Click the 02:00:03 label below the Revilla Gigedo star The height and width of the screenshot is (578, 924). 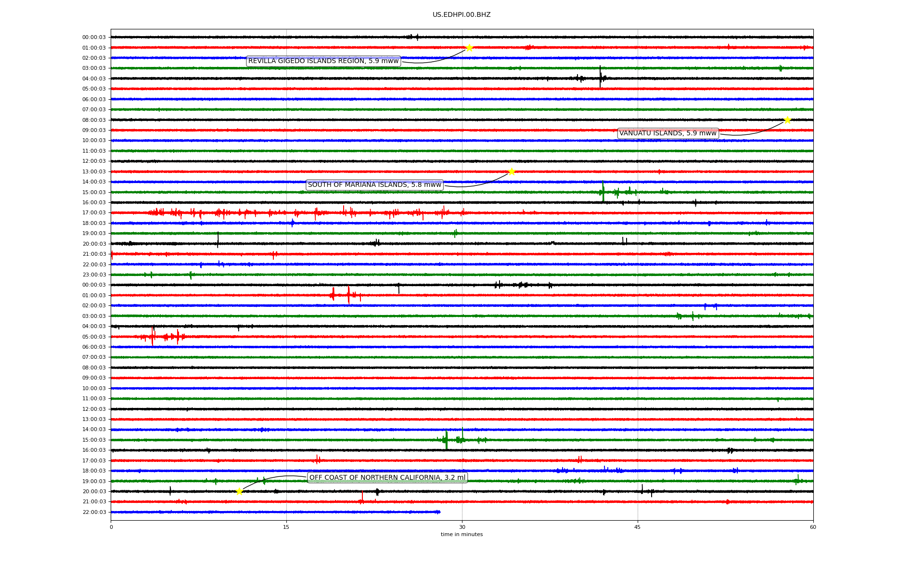pos(94,58)
